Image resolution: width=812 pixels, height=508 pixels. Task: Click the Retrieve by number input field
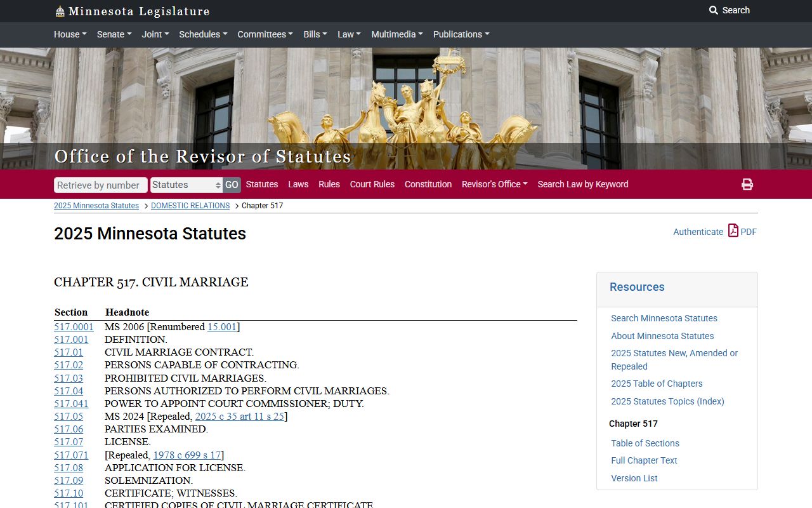[x=101, y=185]
